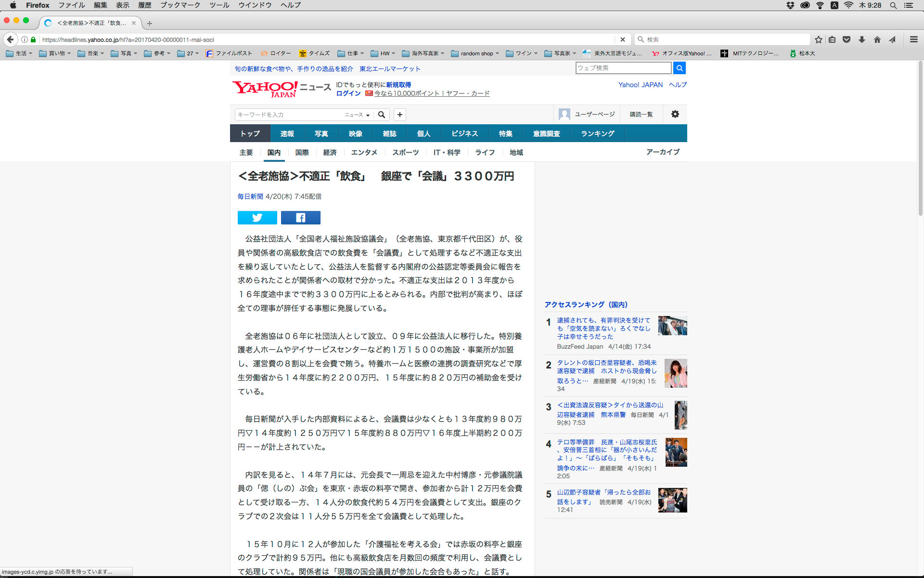Click the blue web search button
The width and height of the screenshot is (924, 578).
tap(679, 68)
